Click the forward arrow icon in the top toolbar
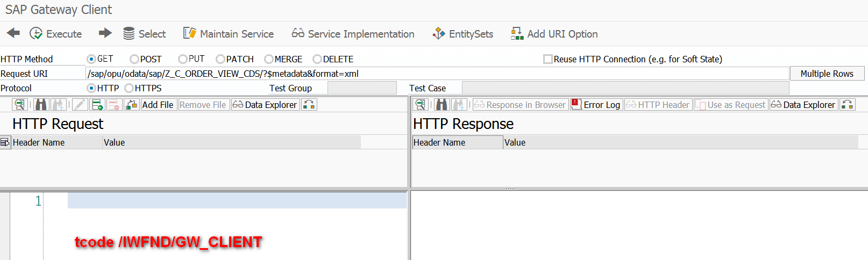This screenshot has height=260, width=868. point(105,33)
